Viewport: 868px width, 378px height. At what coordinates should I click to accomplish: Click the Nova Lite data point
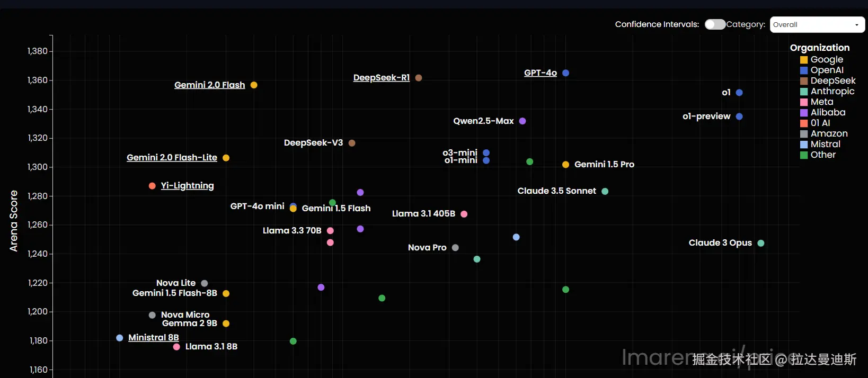click(x=205, y=283)
